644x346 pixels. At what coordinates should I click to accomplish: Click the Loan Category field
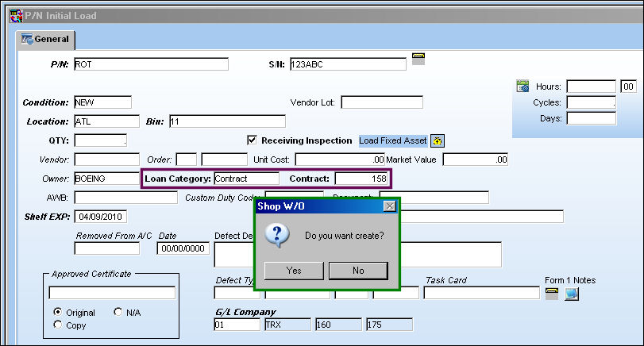[246, 179]
